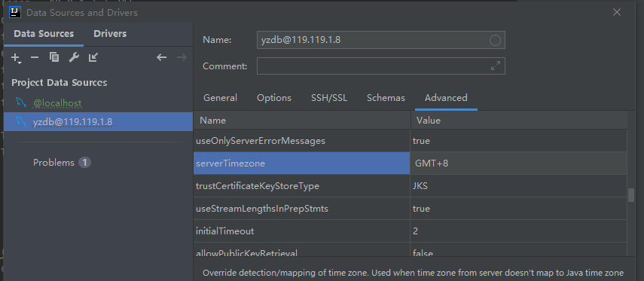Open the SSH/SSL tab

[329, 98]
